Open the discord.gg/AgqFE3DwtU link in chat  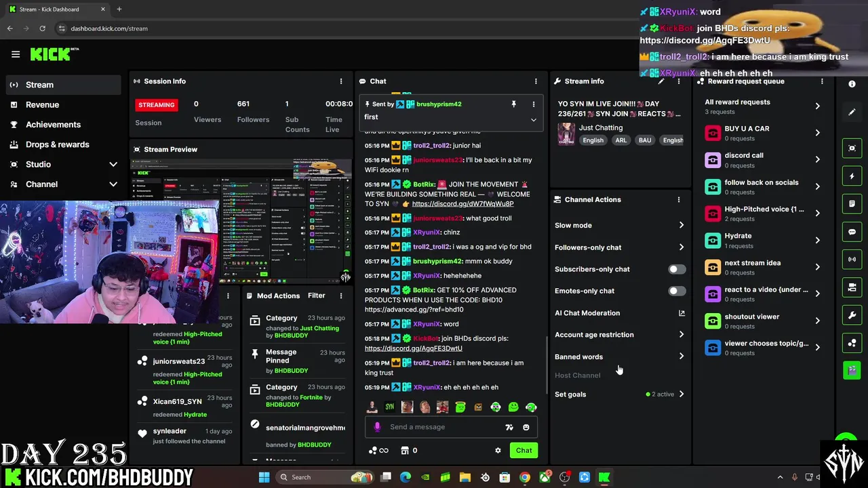click(414, 348)
